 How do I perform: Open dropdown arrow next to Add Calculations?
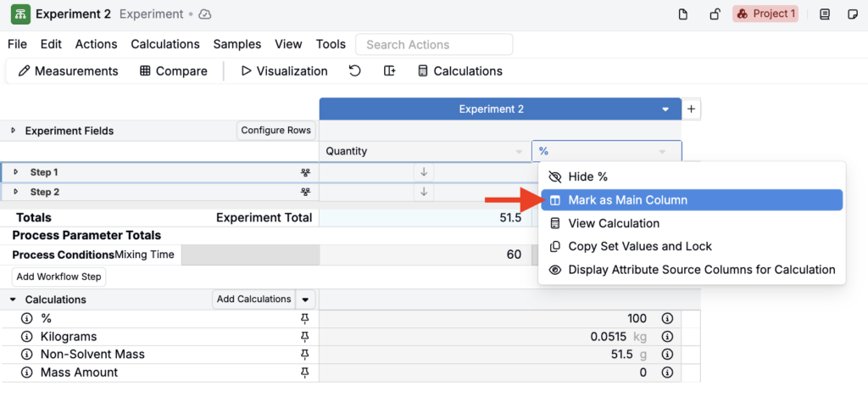(305, 299)
